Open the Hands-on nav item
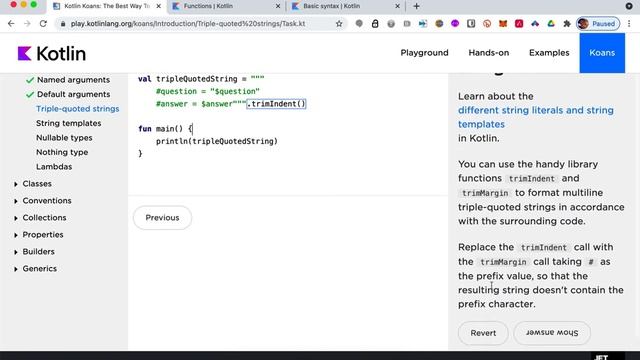 point(489,53)
